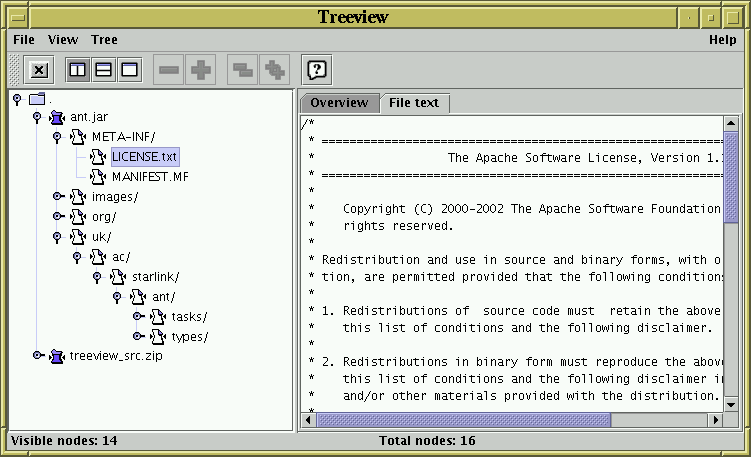Click the root folder icon in tree
The image size is (751, 457).
(37, 99)
